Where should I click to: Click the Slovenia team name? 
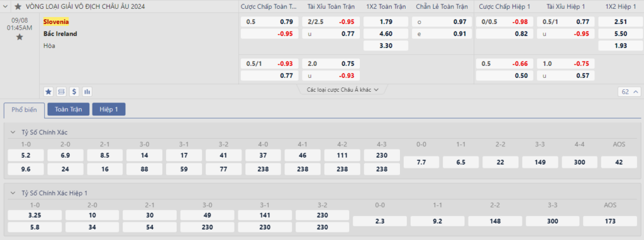coord(56,22)
